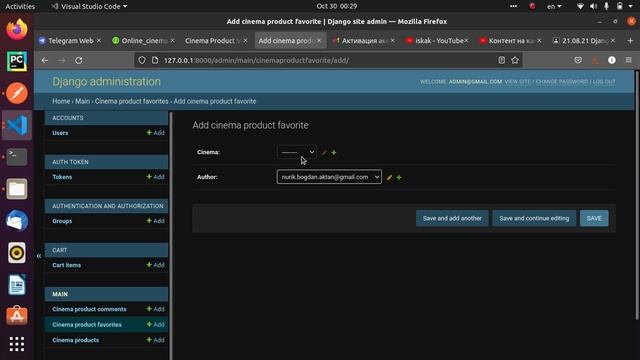The height and width of the screenshot is (360, 640).
Task: Open Users in sidebar
Action: (60, 133)
